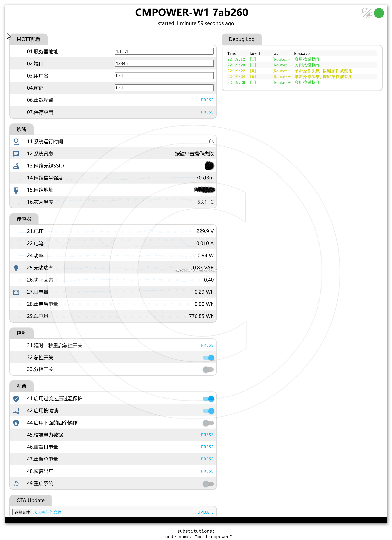This screenshot has height=540, width=392.
Task: Click the lightbulb reactive power icon
Action: point(16,268)
